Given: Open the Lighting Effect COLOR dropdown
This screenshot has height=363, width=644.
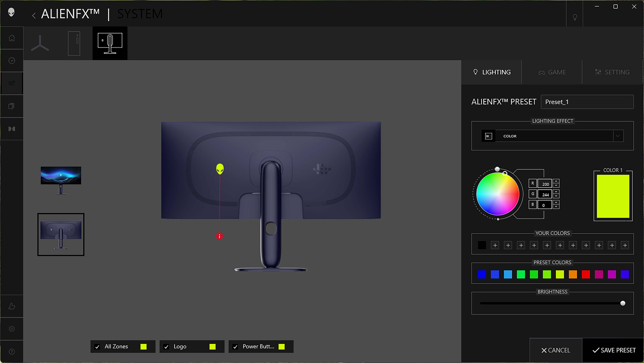Looking at the screenshot, I should pyautogui.click(x=553, y=136).
